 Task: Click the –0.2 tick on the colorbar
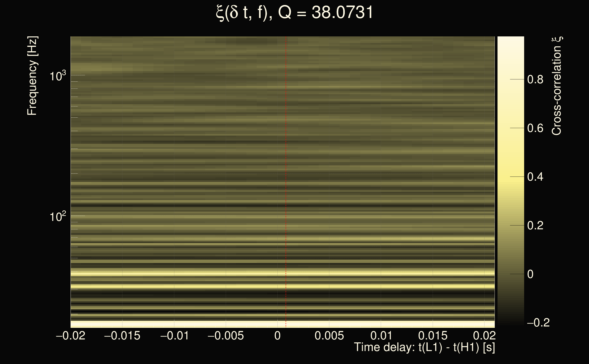(x=538, y=323)
